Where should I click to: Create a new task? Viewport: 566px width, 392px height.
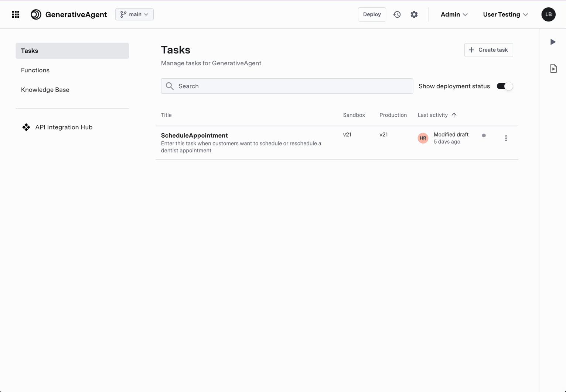click(x=488, y=50)
